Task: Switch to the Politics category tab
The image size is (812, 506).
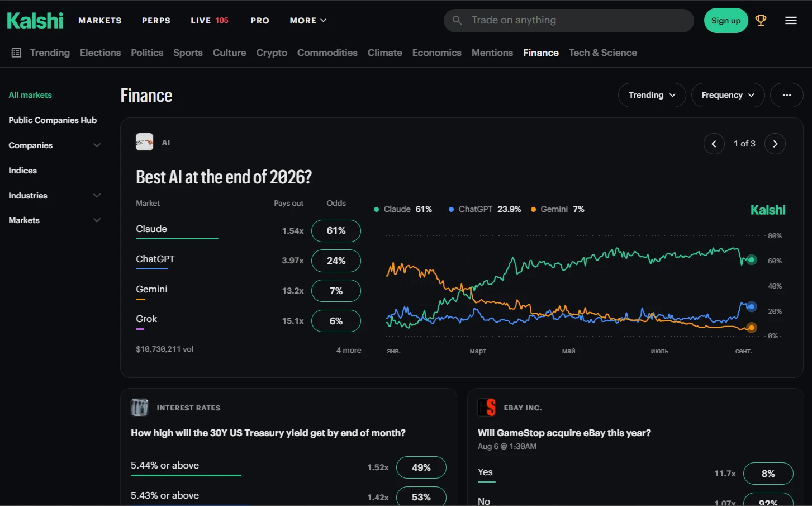Action: (x=147, y=53)
